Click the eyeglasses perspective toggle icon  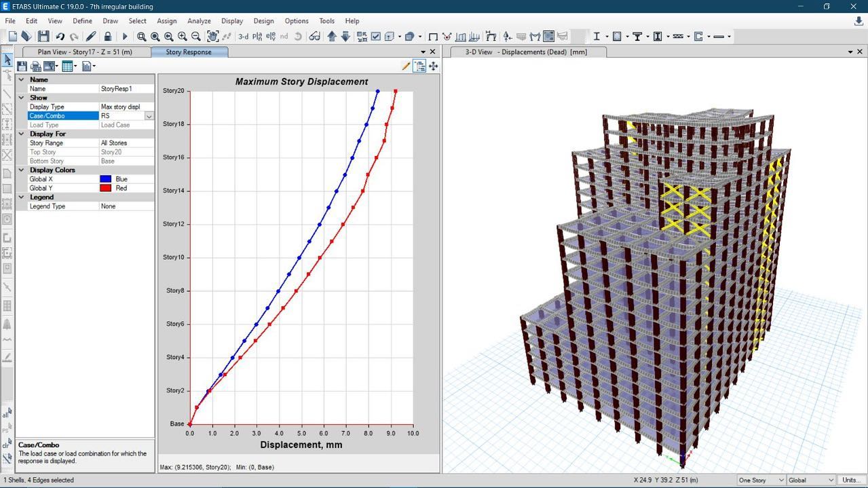point(315,37)
